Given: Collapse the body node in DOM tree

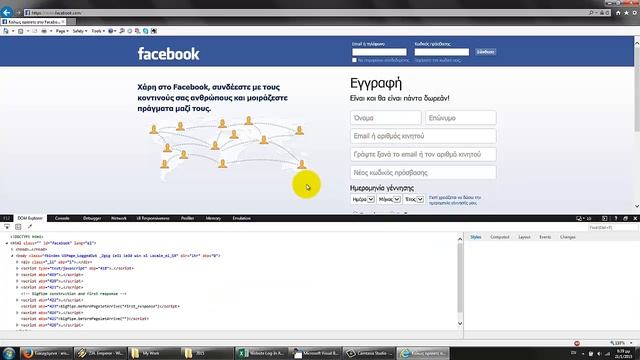Looking at the screenshot, I should point(12,256).
